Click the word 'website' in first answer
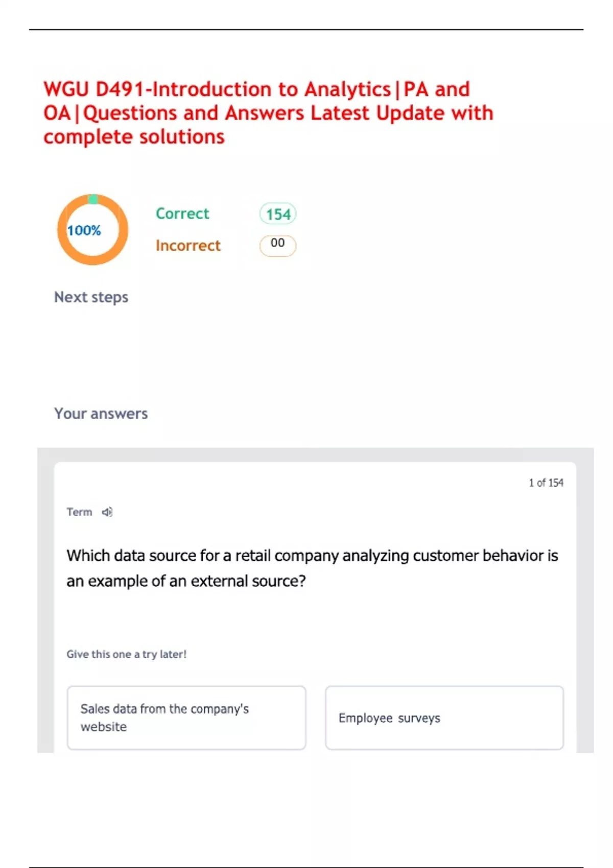 pyautogui.click(x=104, y=727)
